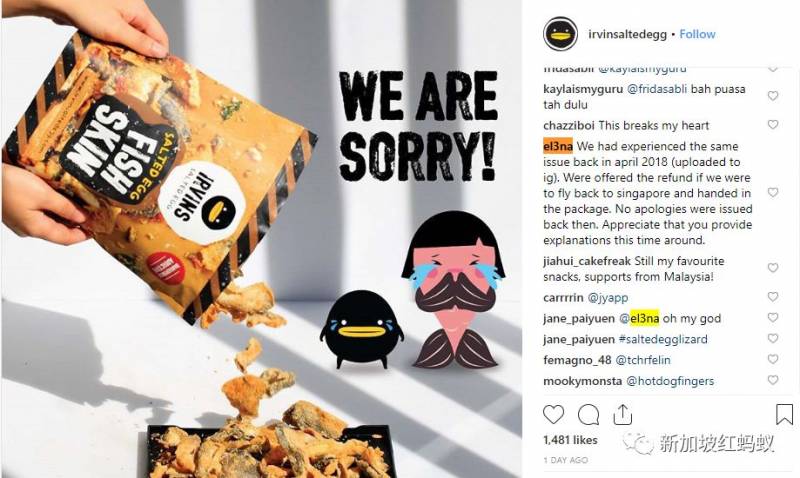Open @tchrfelin mention link

643,360
